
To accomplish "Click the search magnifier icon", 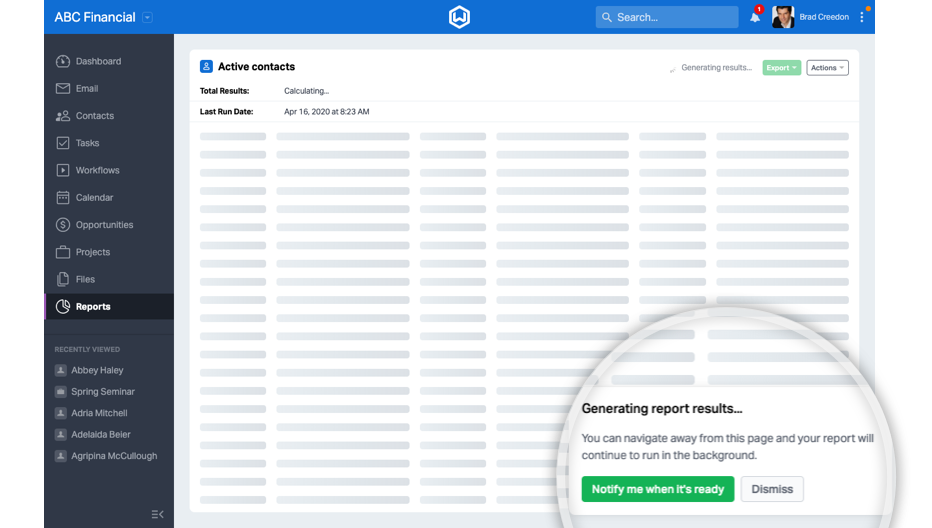I will (x=606, y=17).
